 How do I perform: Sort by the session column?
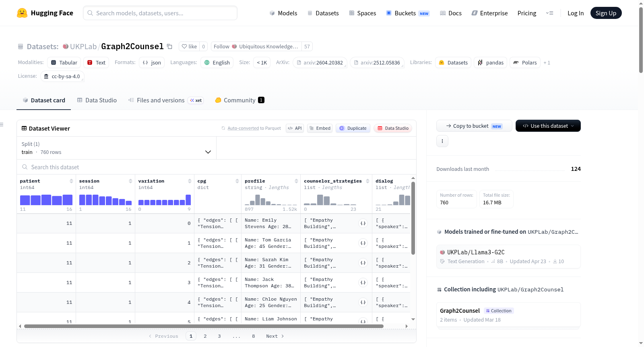tap(130, 181)
